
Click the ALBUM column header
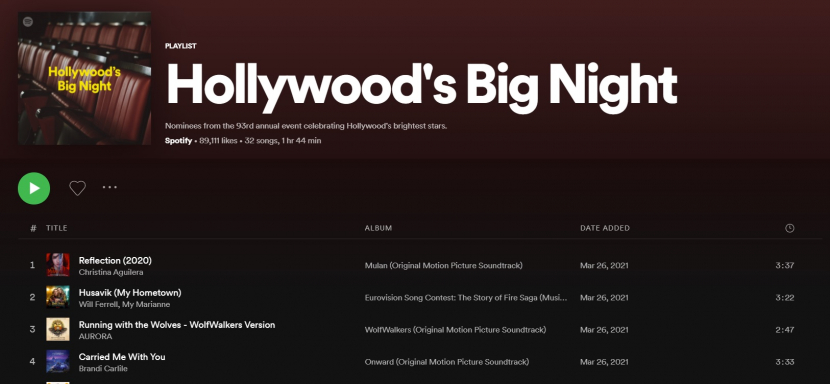378,228
